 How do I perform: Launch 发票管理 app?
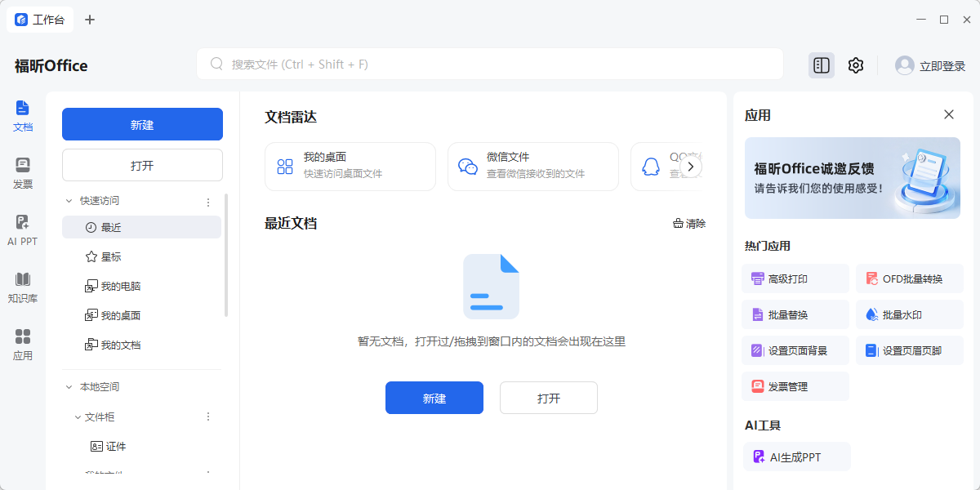795,386
